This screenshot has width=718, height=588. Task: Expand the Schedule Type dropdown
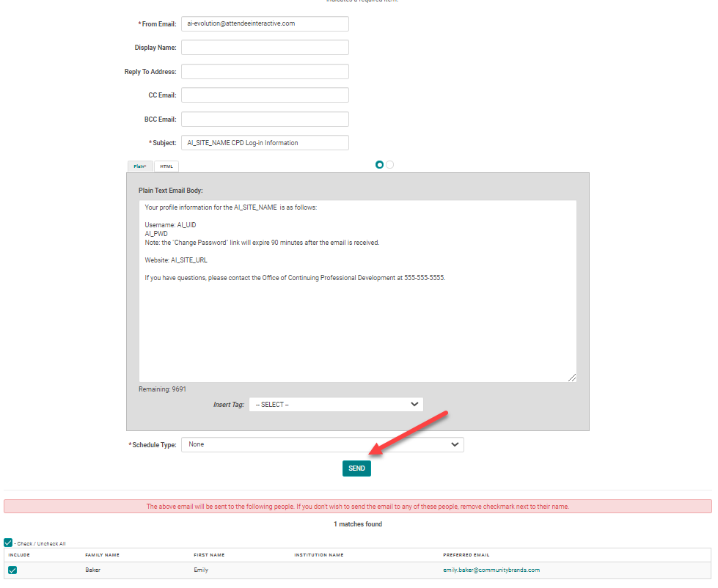(322, 444)
